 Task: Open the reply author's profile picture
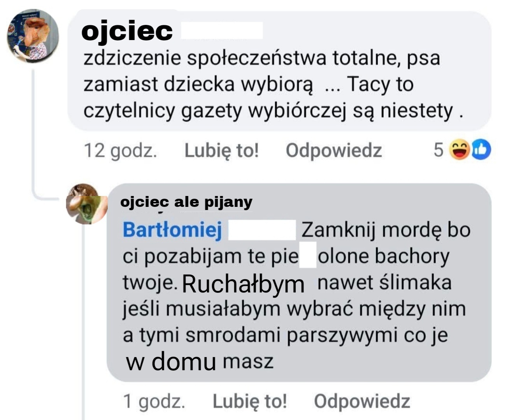click(86, 204)
